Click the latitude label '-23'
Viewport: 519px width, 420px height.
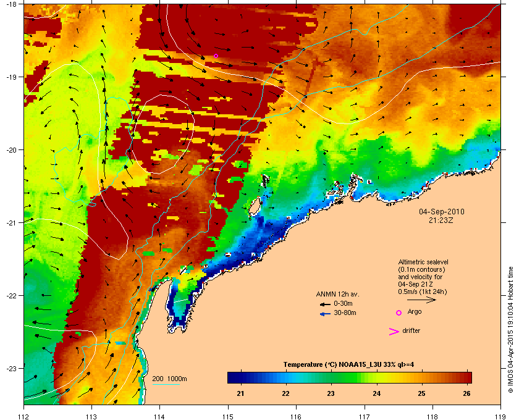pyautogui.click(x=11, y=368)
